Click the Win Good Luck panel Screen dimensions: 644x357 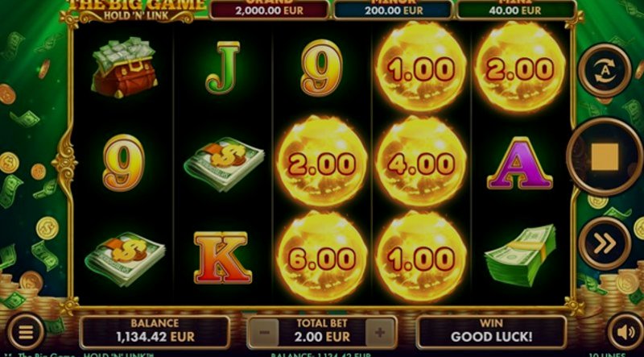(491, 332)
